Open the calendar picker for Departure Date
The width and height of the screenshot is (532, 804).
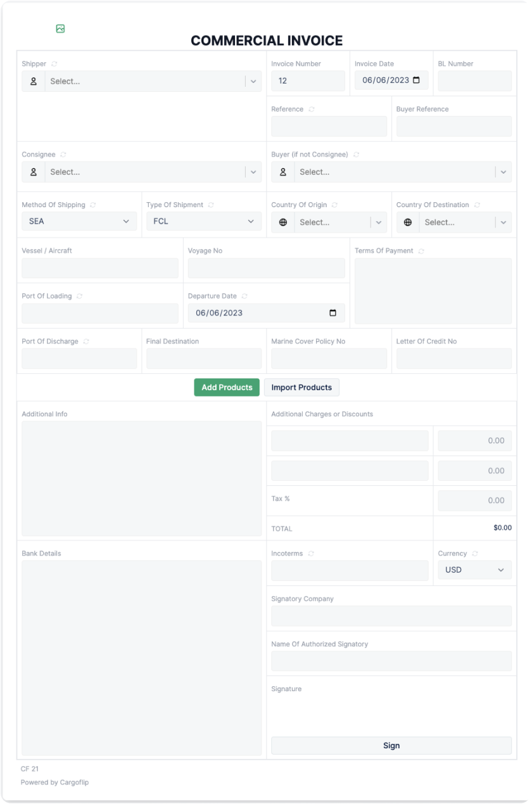click(x=334, y=312)
